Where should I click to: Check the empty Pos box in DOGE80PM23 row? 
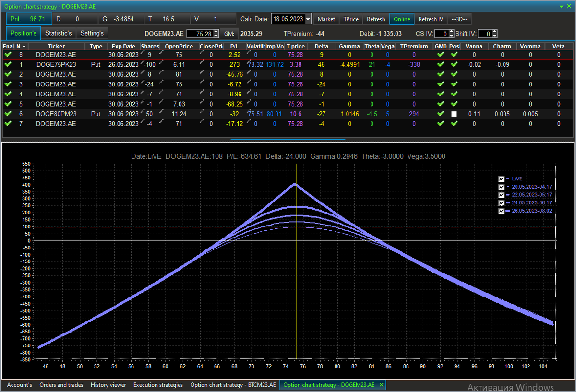pyautogui.click(x=454, y=114)
